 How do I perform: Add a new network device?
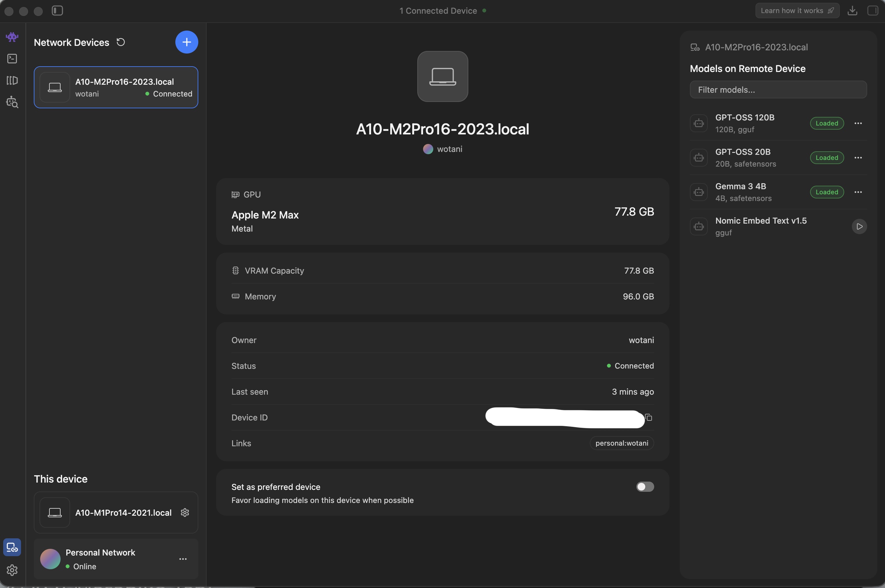pos(187,42)
